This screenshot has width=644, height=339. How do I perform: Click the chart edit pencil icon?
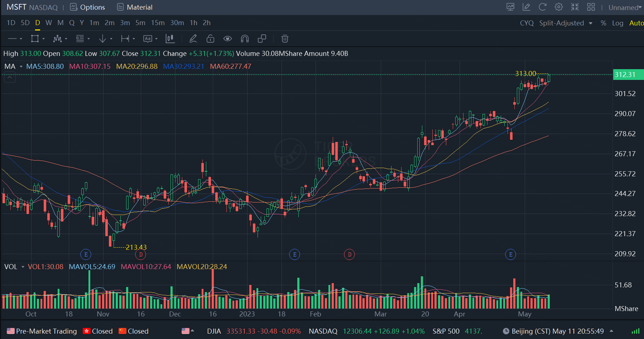[527, 7]
